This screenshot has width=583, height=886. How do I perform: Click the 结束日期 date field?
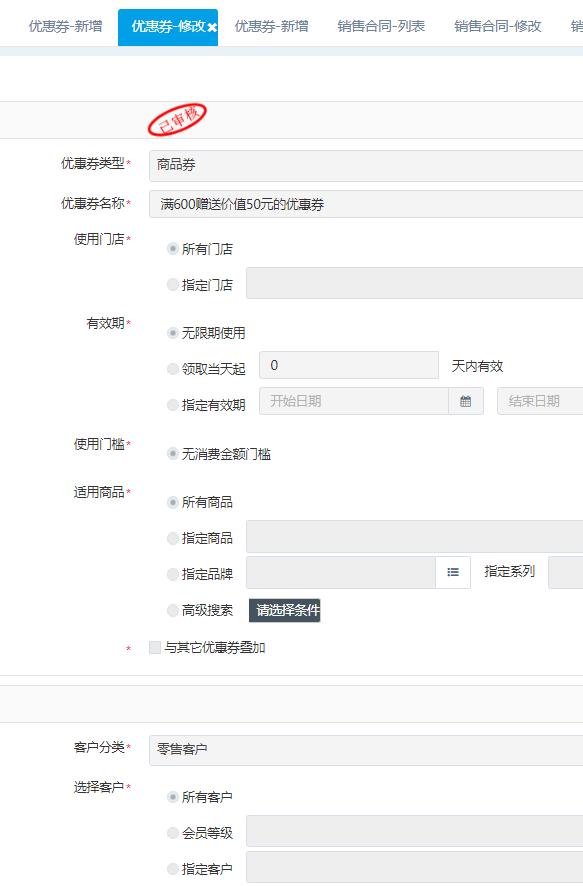[x=540, y=401]
